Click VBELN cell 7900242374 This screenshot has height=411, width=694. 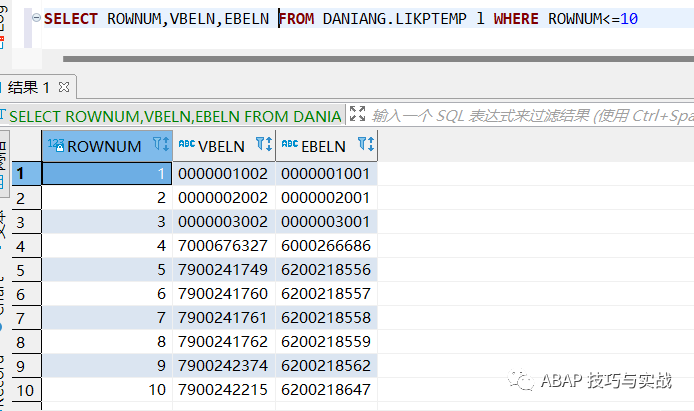click(x=224, y=365)
